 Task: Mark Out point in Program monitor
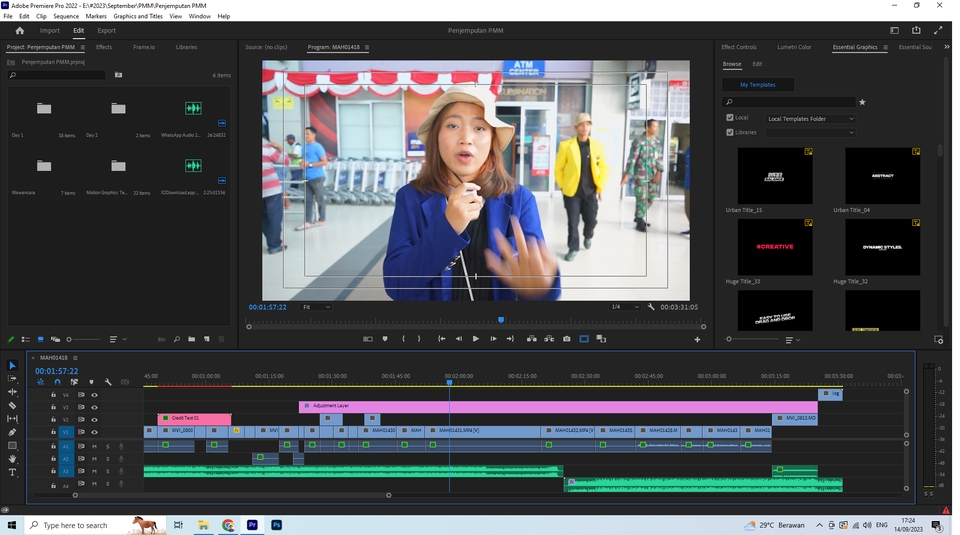click(419, 339)
